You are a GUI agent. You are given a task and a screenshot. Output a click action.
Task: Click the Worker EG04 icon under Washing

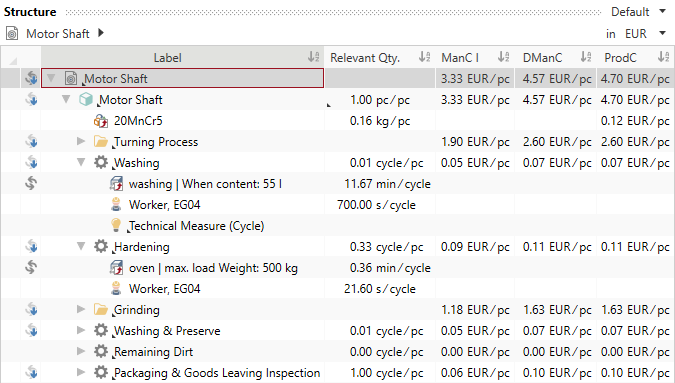116,204
